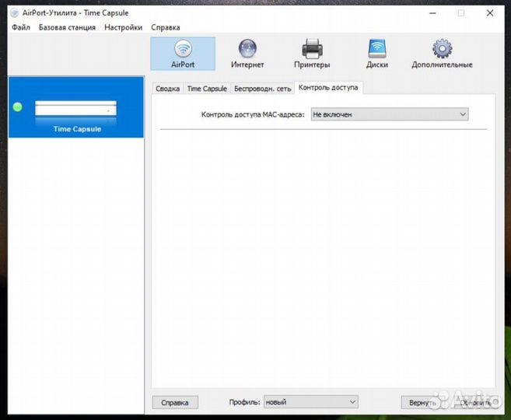This screenshot has height=420, width=511.
Task: Switch to the Сводка tab
Action: click(167, 89)
